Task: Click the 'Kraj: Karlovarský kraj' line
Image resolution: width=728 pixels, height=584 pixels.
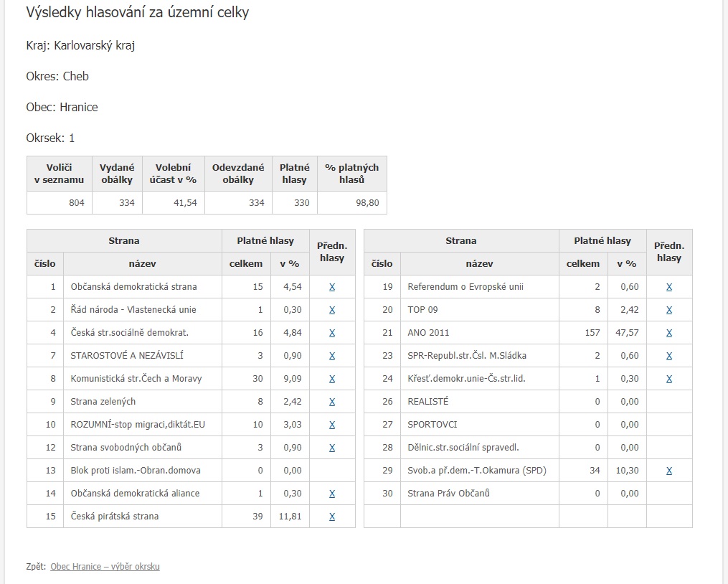Action: (x=80, y=45)
